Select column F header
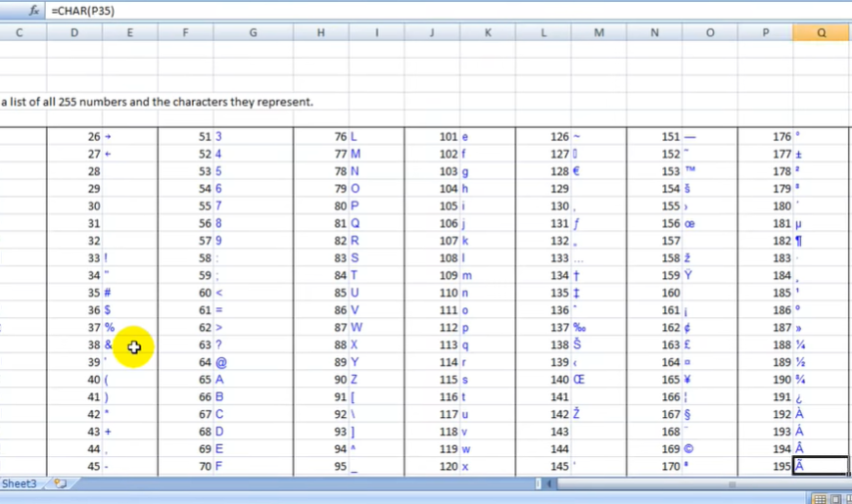This screenshot has width=852, height=504. click(185, 32)
